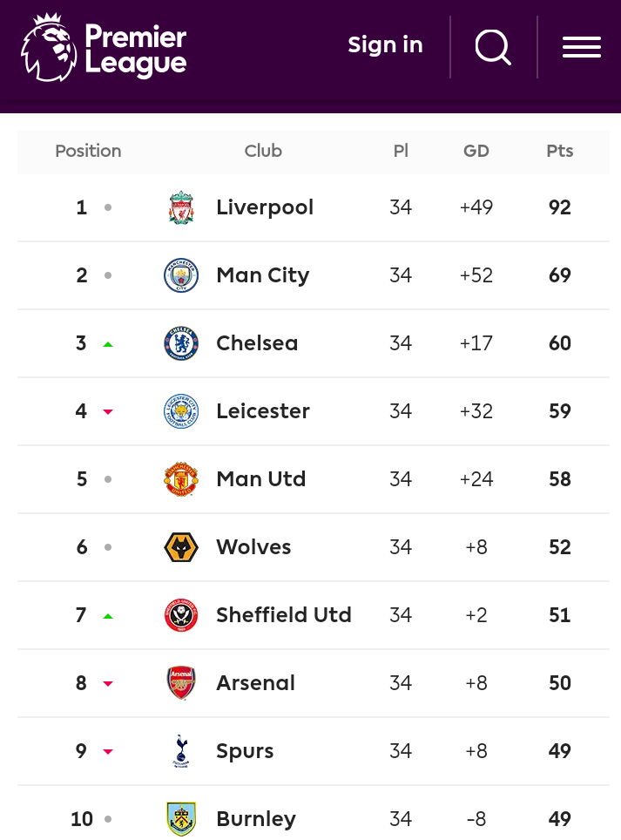Expand Arsenal row via red down arrow
The height and width of the screenshot is (840, 621).
point(108,684)
